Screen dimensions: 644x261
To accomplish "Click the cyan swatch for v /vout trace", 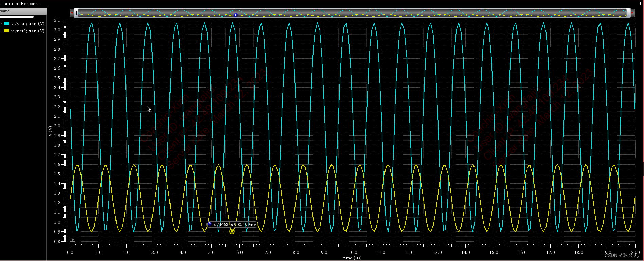I will (6, 23).
